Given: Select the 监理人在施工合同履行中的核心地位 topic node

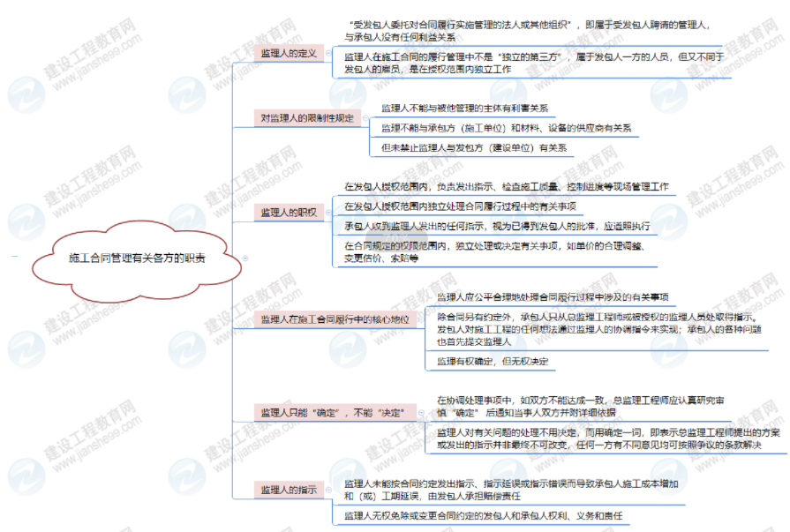Looking at the screenshot, I should [335, 318].
